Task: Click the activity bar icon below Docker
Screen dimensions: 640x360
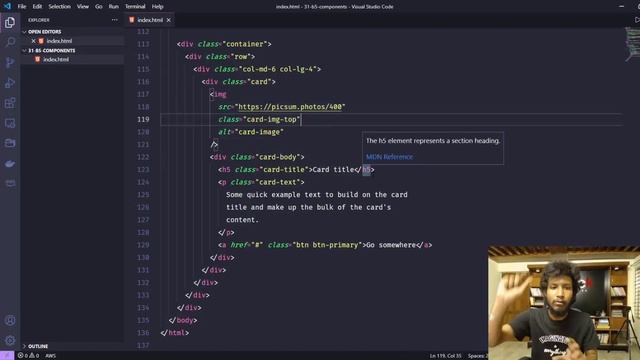Action: click(x=10, y=183)
